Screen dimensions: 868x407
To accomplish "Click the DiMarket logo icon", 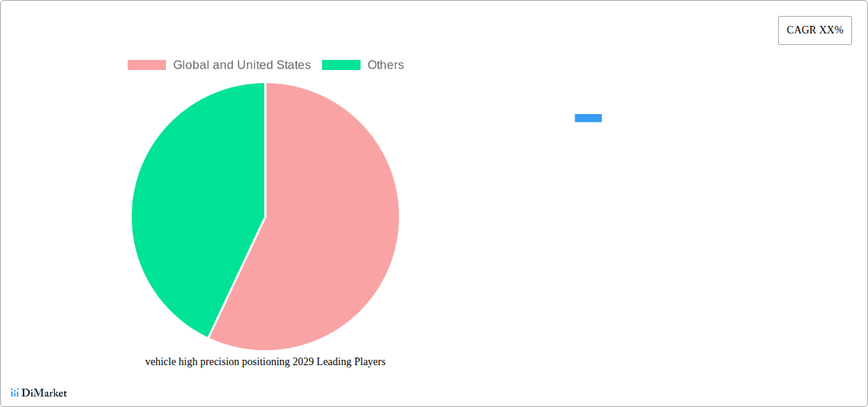I will 15,393.
